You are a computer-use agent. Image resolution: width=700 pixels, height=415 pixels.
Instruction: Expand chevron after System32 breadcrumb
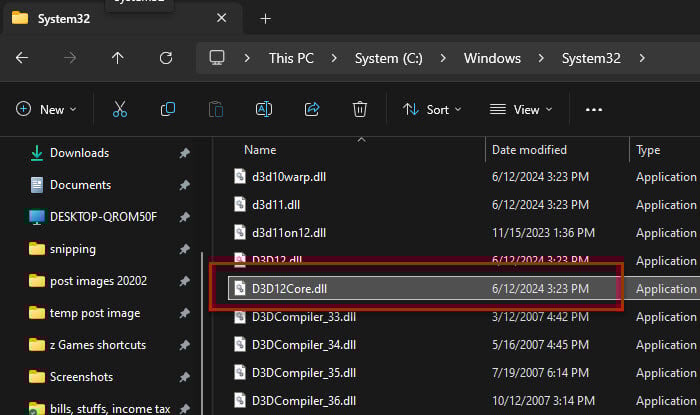[642, 58]
